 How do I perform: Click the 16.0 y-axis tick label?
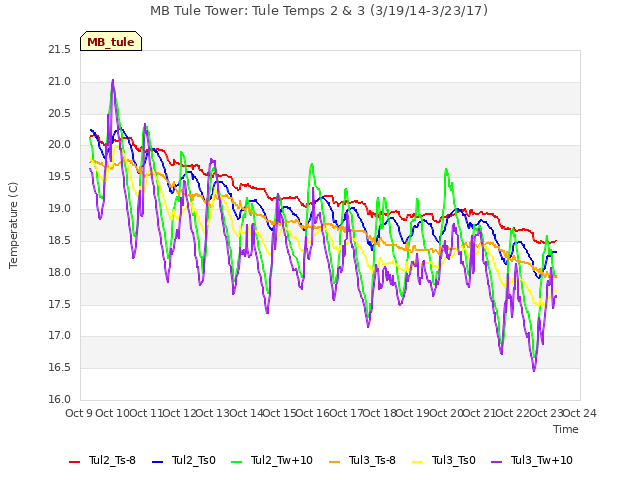[x=60, y=400]
